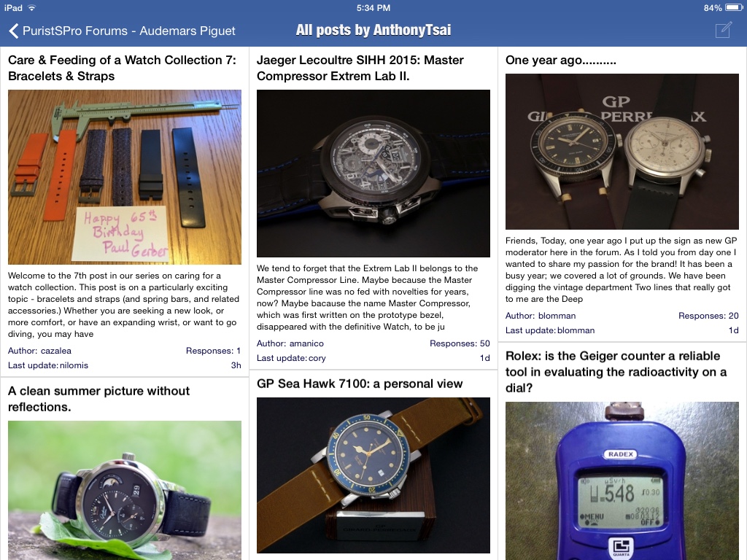The width and height of the screenshot is (747, 560).
Task: Tap the back chevron arrow
Action: (x=13, y=31)
